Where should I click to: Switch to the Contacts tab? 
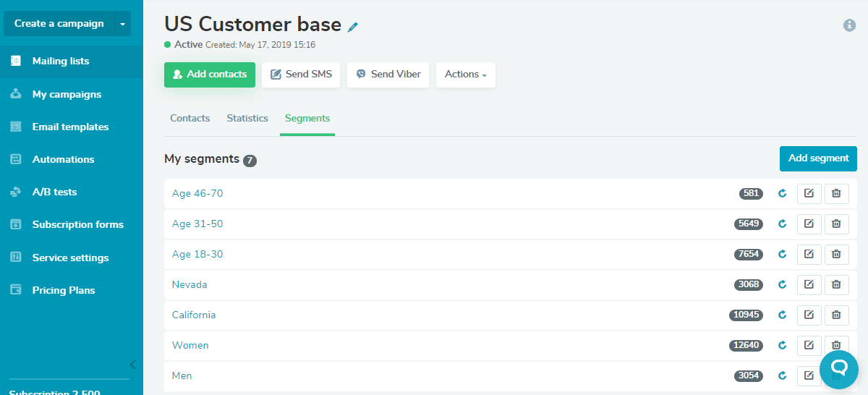(x=190, y=118)
